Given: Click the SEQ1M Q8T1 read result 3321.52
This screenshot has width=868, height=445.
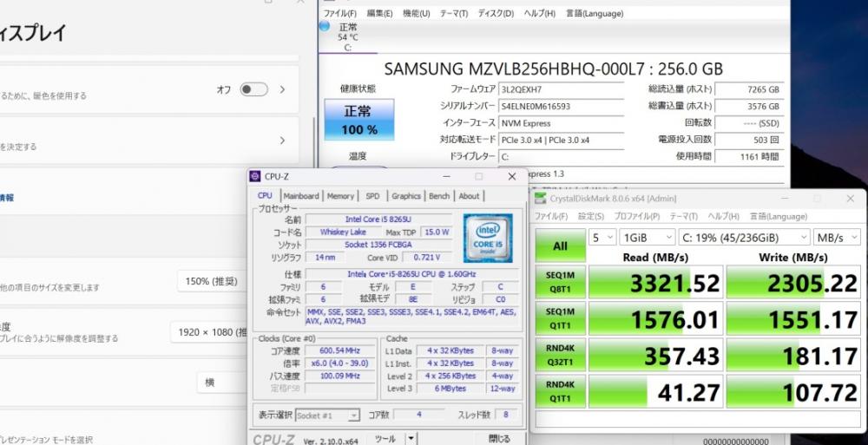Looking at the screenshot, I should point(655,282).
